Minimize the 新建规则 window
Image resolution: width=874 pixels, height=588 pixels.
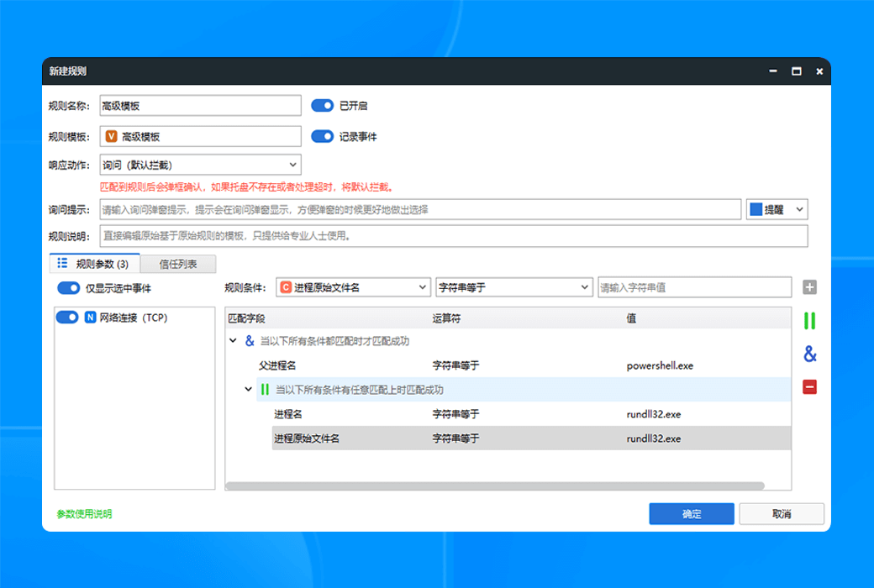coord(773,71)
